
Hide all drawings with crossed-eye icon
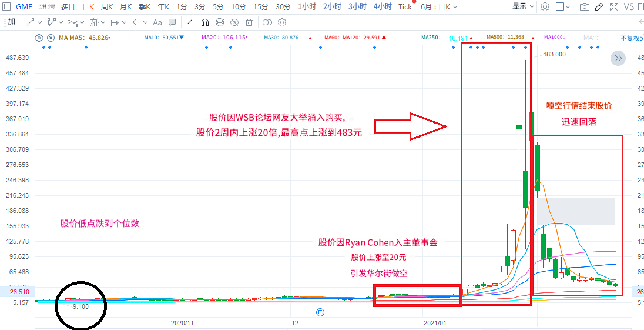[234, 22]
